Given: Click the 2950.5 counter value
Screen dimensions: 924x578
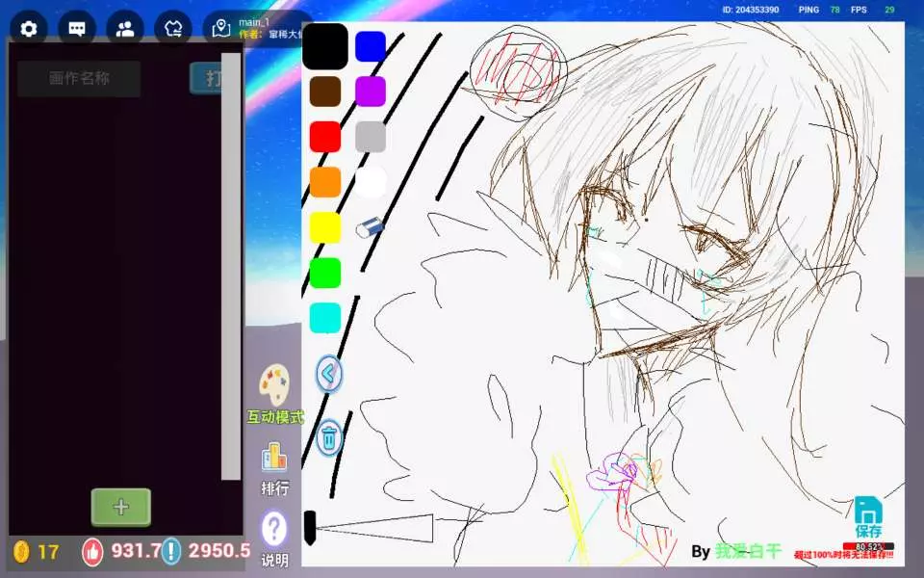Looking at the screenshot, I should point(219,551).
